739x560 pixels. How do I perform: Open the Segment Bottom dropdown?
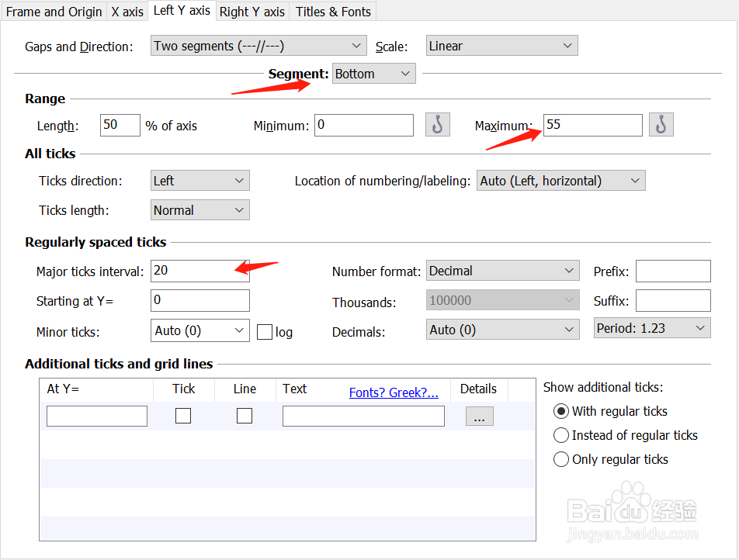(x=373, y=74)
